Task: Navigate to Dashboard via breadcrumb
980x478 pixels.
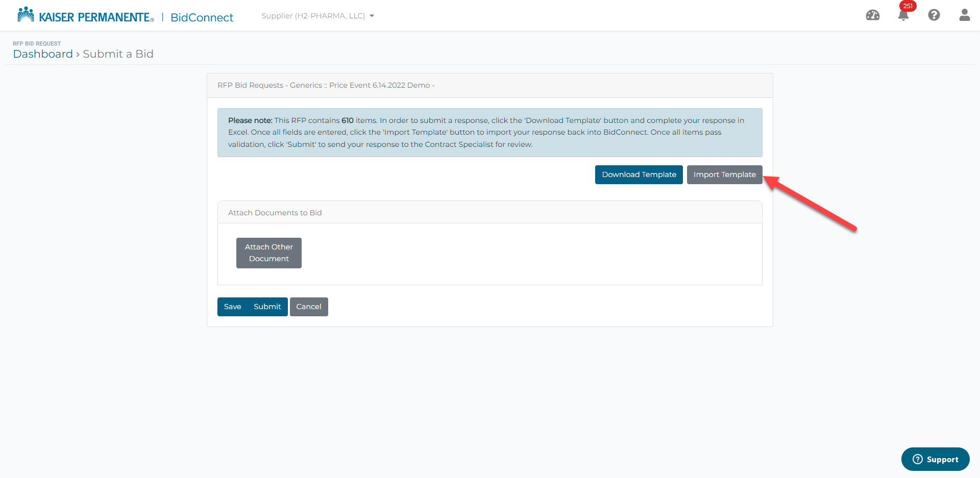Action: tap(43, 54)
